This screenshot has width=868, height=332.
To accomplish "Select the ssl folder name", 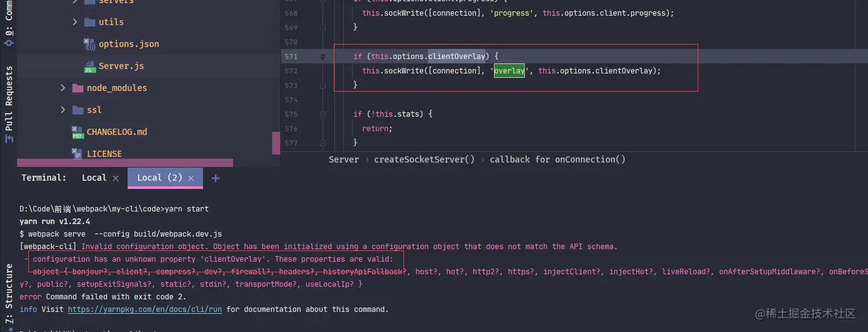I will (x=94, y=110).
